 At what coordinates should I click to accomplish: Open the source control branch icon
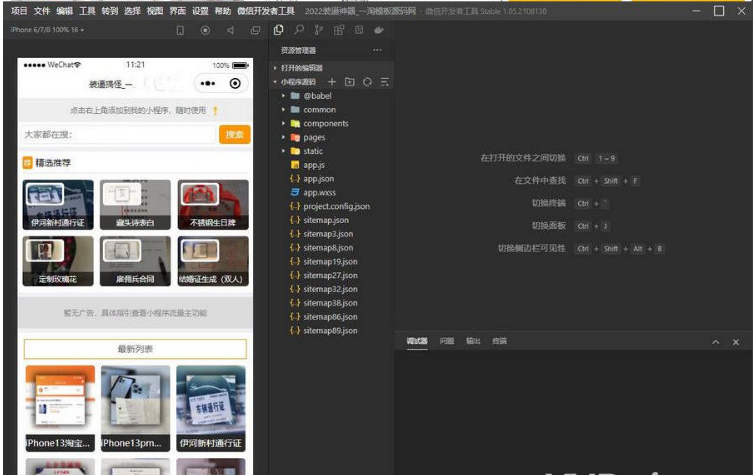[319, 30]
